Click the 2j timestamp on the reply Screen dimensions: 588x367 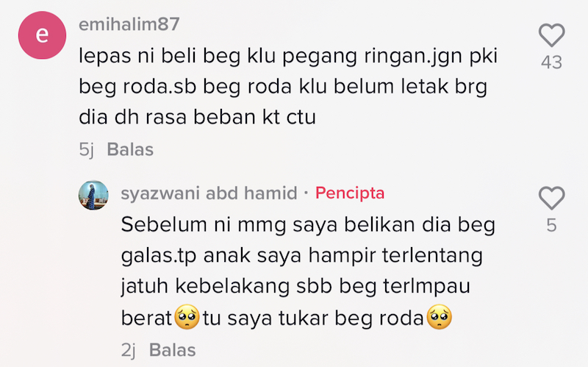click(x=128, y=350)
